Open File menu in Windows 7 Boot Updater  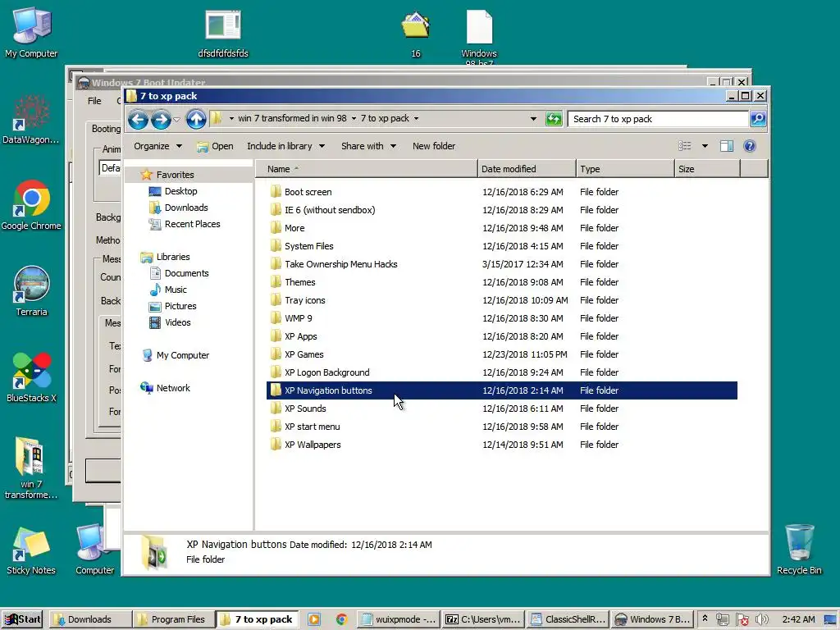[x=94, y=101]
